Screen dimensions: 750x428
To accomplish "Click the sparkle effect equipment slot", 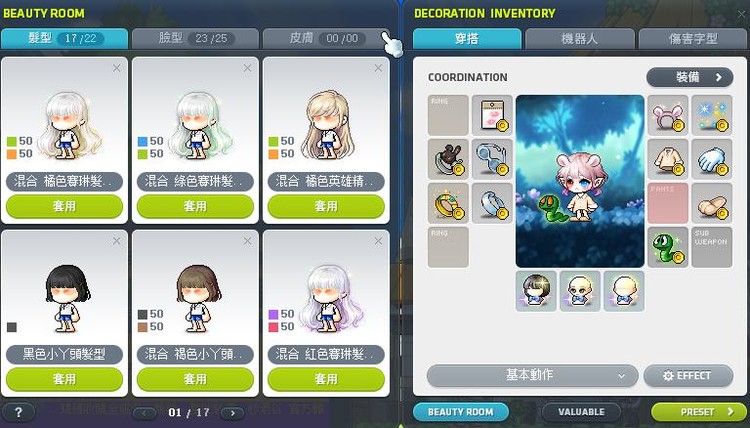I will coord(712,115).
